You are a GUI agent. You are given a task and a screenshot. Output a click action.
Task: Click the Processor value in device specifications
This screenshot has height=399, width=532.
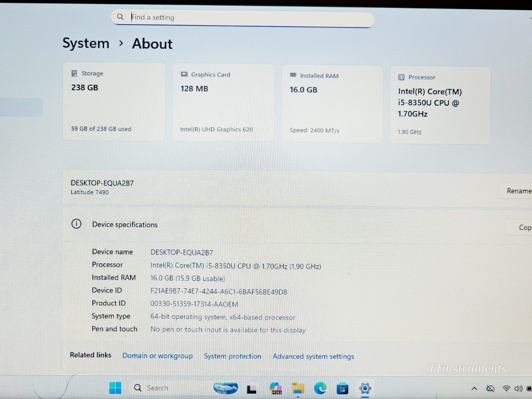point(235,266)
